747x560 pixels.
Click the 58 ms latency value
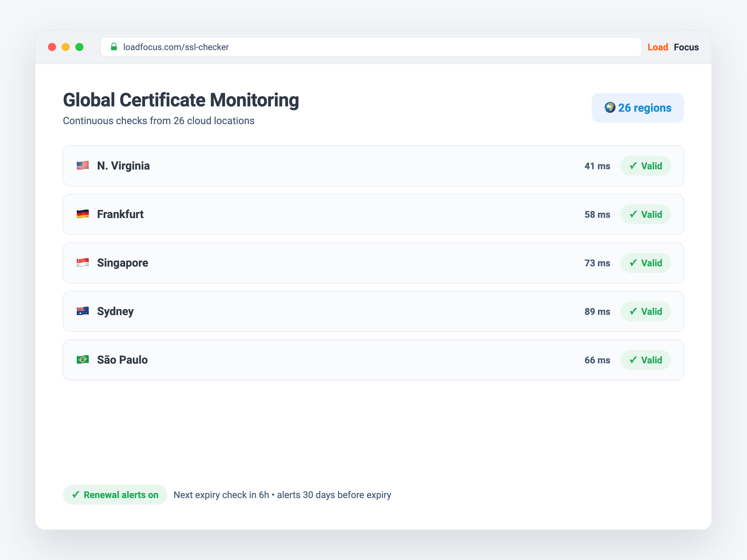click(597, 214)
